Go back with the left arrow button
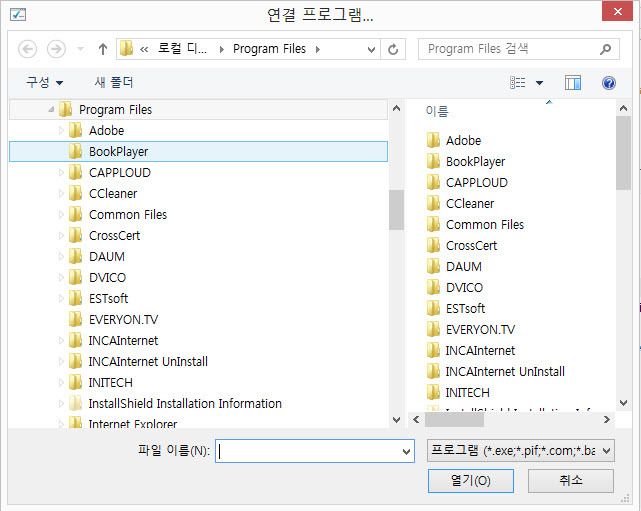The image size is (641, 511). (x=27, y=49)
